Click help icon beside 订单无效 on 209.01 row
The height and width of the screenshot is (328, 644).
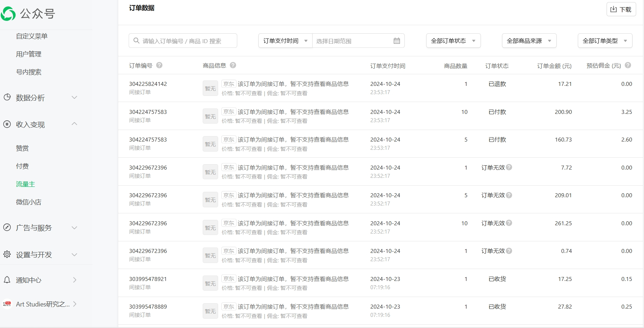pos(509,195)
